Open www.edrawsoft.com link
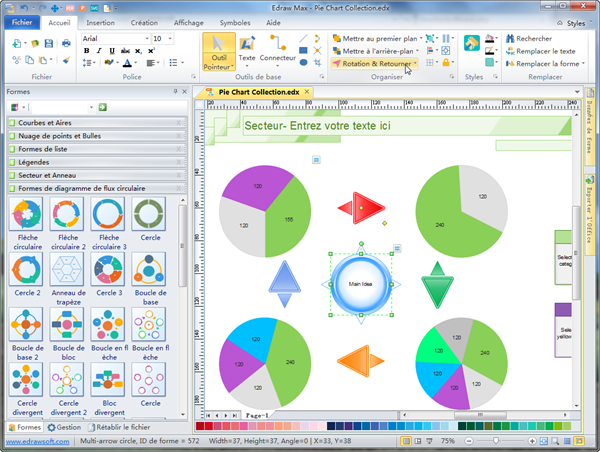 point(38,441)
